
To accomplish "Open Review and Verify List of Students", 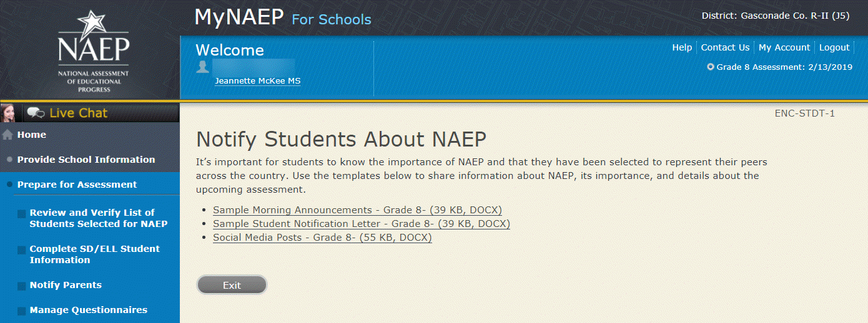I will tap(99, 218).
